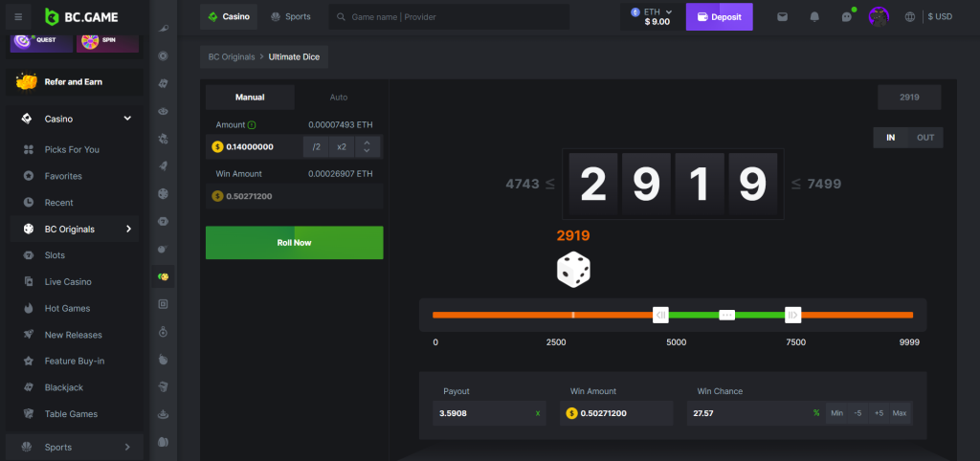Screen dimensions: 980x461
Task: Click the Ultimate Dice breadcrumb
Action: [x=294, y=56]
